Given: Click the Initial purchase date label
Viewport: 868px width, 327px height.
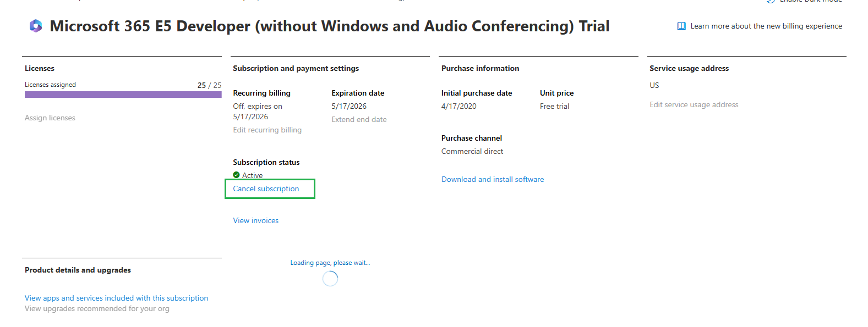Looking at the screenshot, I should click(x=477, y=93).
